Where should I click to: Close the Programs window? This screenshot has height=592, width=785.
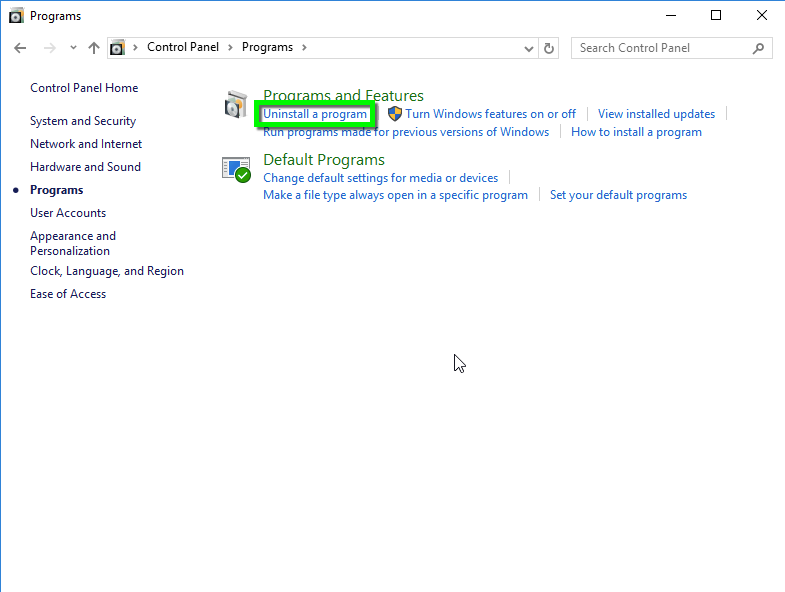click(761, 16)
